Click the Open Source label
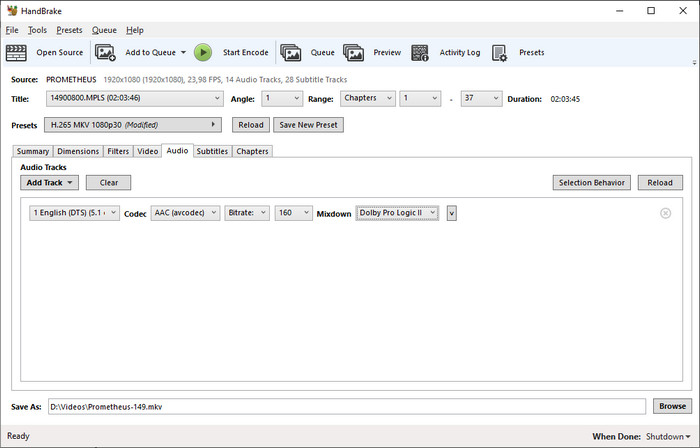 click(x=59, y=53)
